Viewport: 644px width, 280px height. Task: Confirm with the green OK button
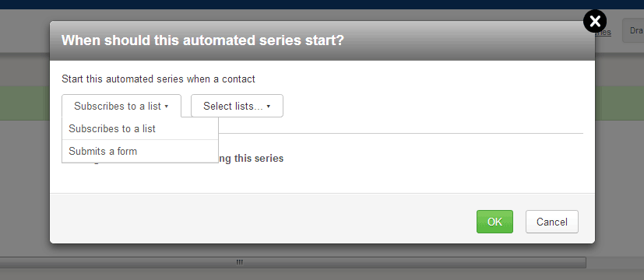point(494,222)
